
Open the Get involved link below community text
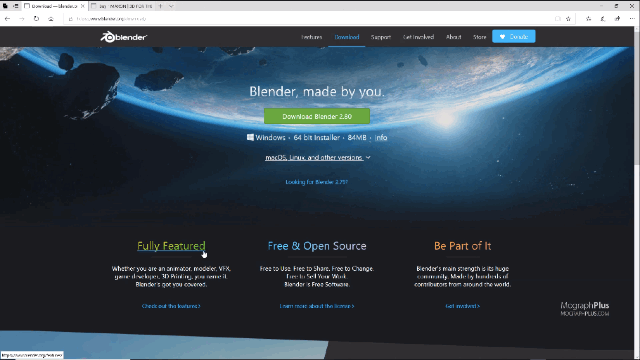coord(462,306)
